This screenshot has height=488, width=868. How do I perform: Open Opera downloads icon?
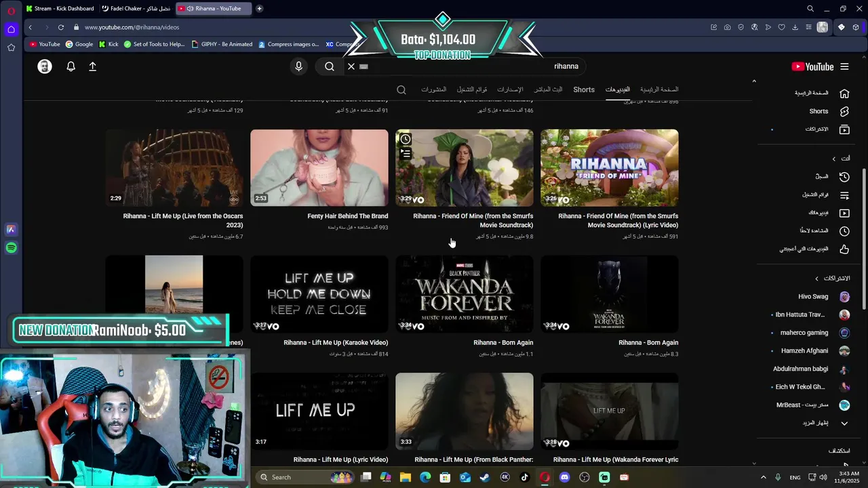point(795,27)
